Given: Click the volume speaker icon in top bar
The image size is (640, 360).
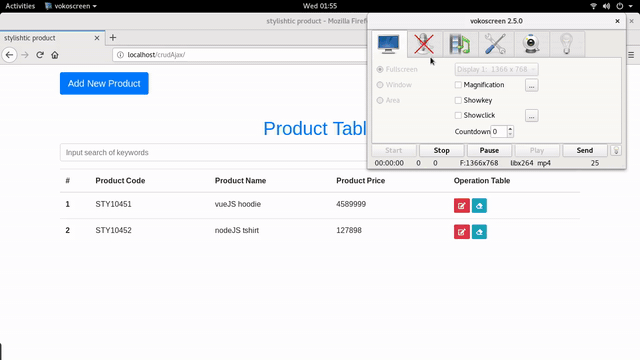Looking at the screenshot, I should click(x=607, y=6).
